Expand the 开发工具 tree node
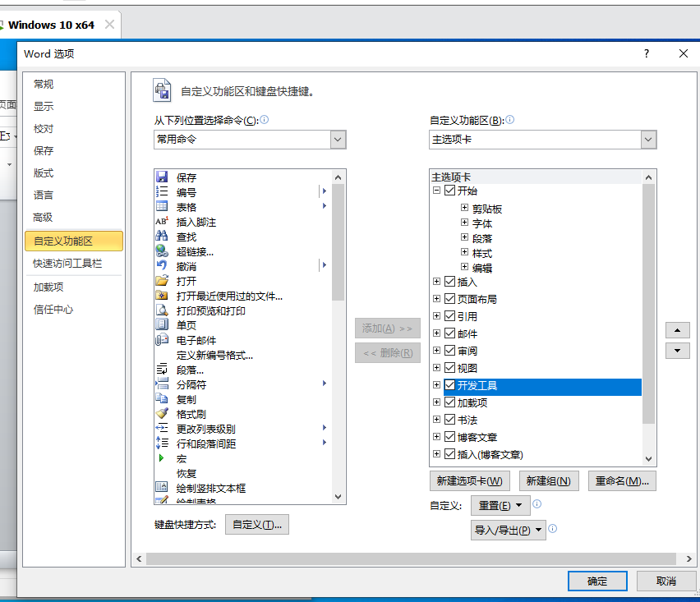This screenshot has height=602, width=700. (x=436, y=385)
